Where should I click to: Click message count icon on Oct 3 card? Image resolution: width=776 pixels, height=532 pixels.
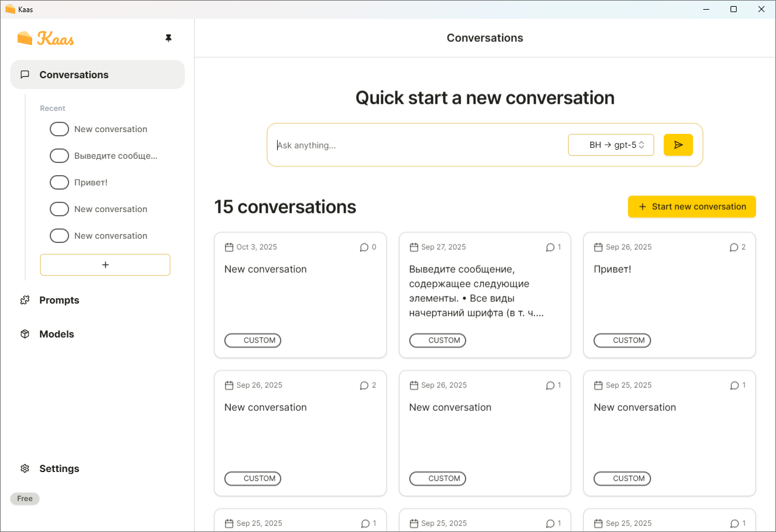coord(364,247)
